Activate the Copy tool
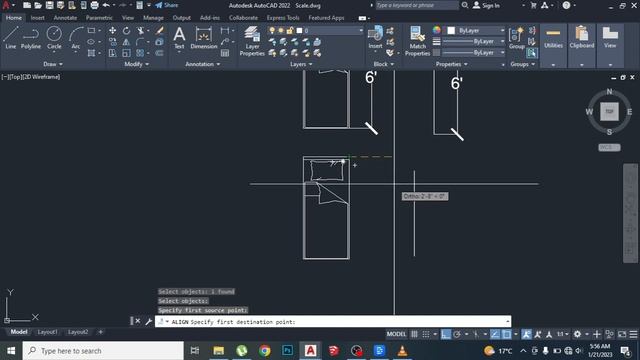This screenshot has height=360, width=640. [x=112, y=42]
